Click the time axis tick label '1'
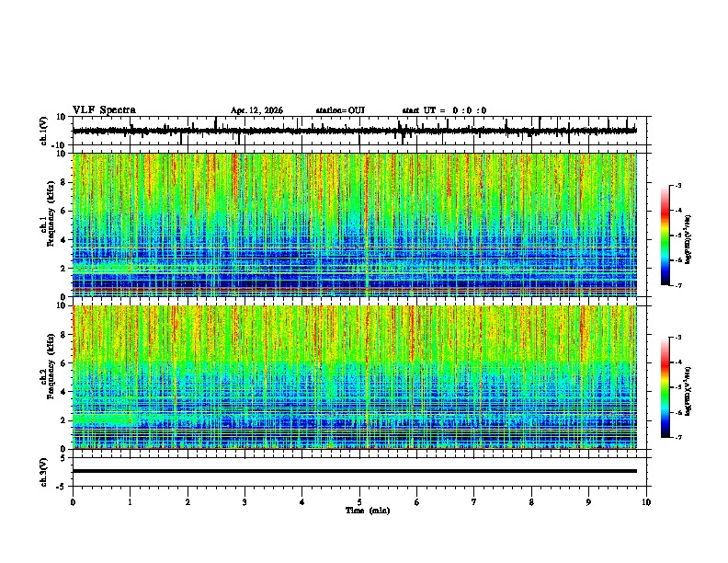728x563 pixels. click(x=130, y=502)
